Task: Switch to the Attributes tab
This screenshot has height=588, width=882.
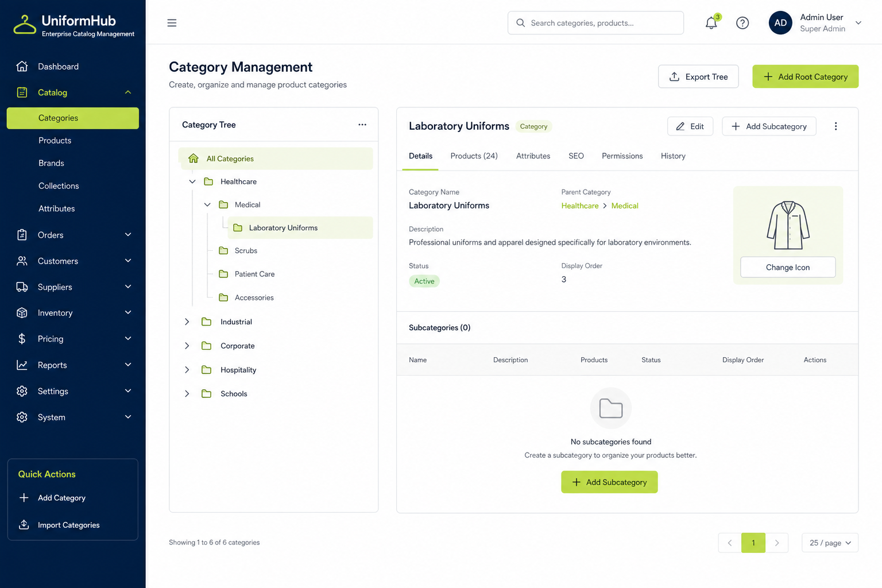Action: click(x=533, y=156)
